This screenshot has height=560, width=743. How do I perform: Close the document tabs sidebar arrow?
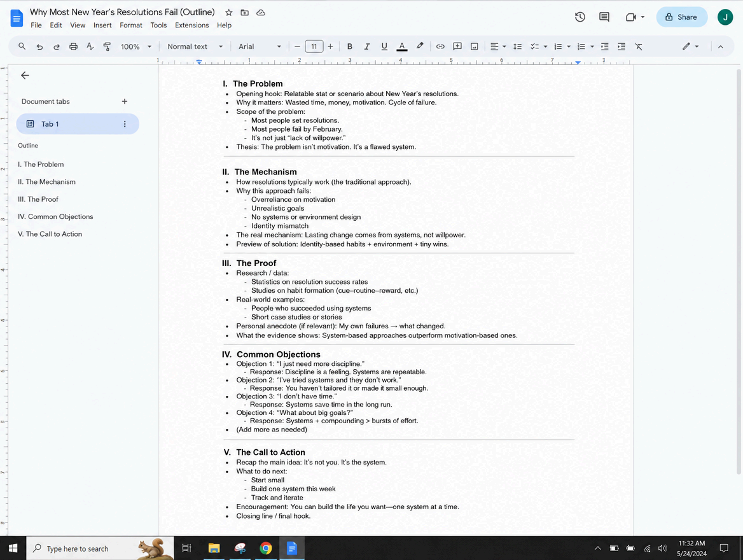tap(25, 75)
